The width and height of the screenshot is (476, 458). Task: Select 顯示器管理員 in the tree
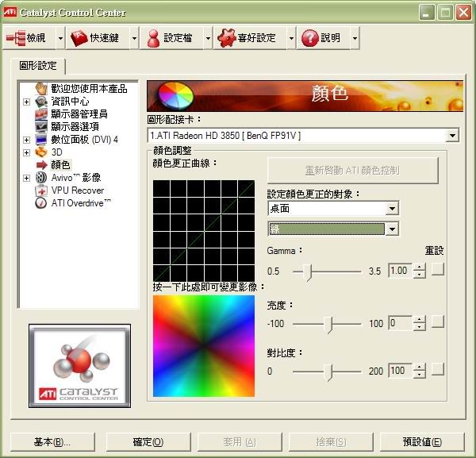click(x=79, y=114)
